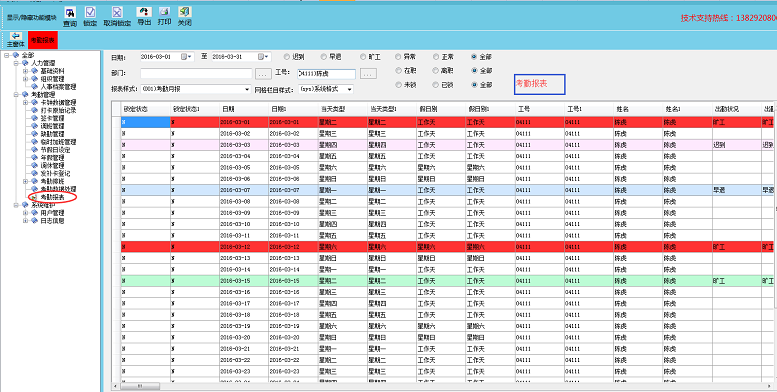Select the 缺勤管理 tree node icon
The image size is (777, 392).
[34, 134]
